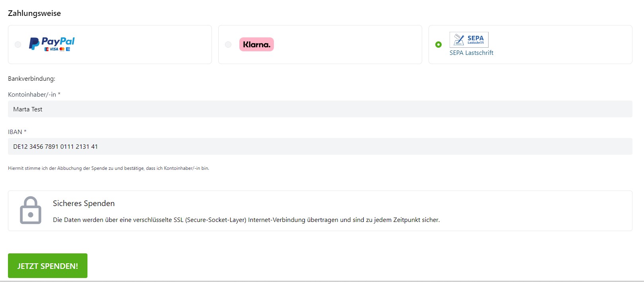The height and width of the screenshot is (282, 644).
Task: Click the SEPA Lastschrift logo image
Action: pyautogui.click(x=469, y=40)
